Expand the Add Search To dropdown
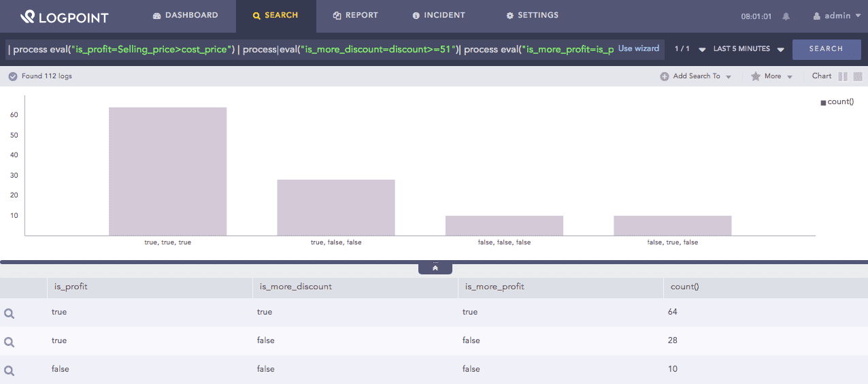This screenshot has height=384, width=868. 695,76
